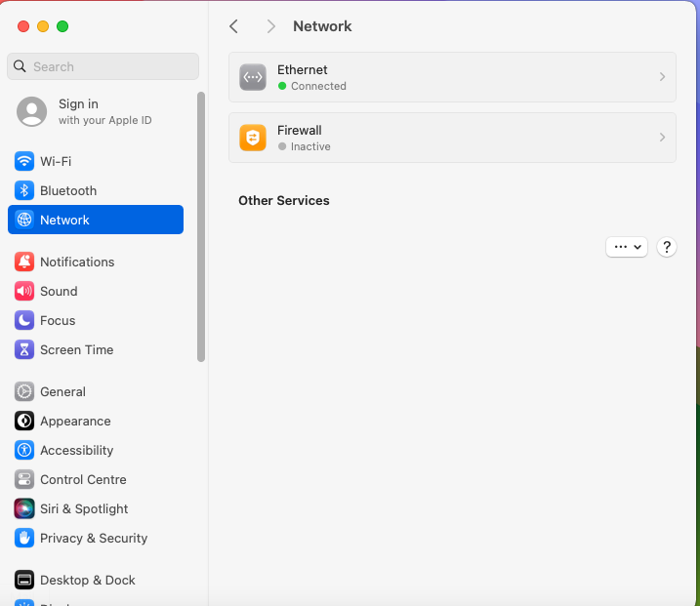Open Focus using the moon icon
The height and width of the screenshot is (606, 700).
tap(24, 320)
